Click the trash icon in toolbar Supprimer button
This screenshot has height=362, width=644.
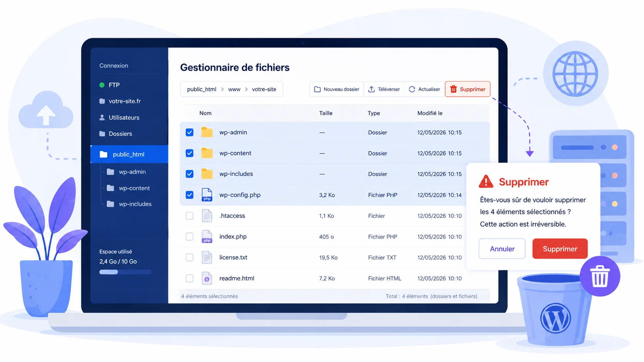click(x=453, y=89)
